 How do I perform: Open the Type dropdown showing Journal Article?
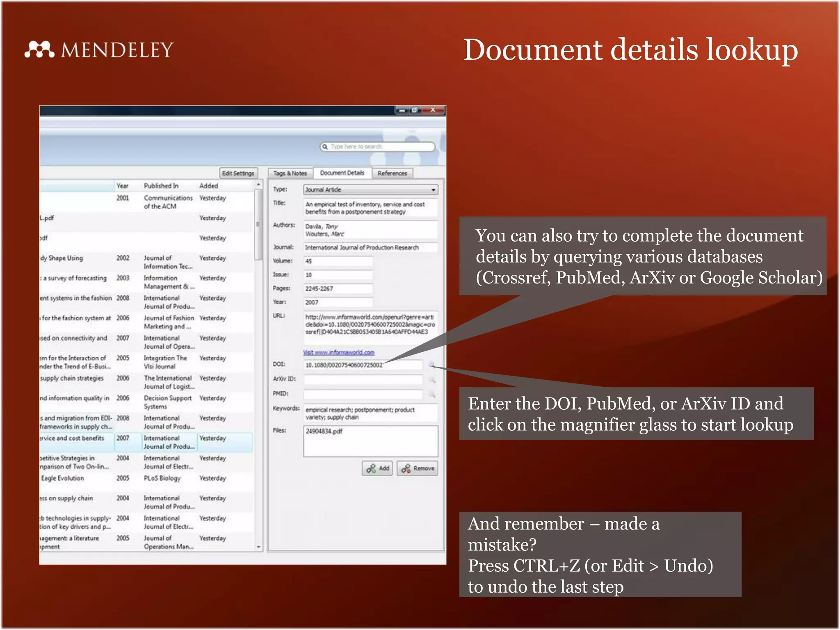pos(371,189)
